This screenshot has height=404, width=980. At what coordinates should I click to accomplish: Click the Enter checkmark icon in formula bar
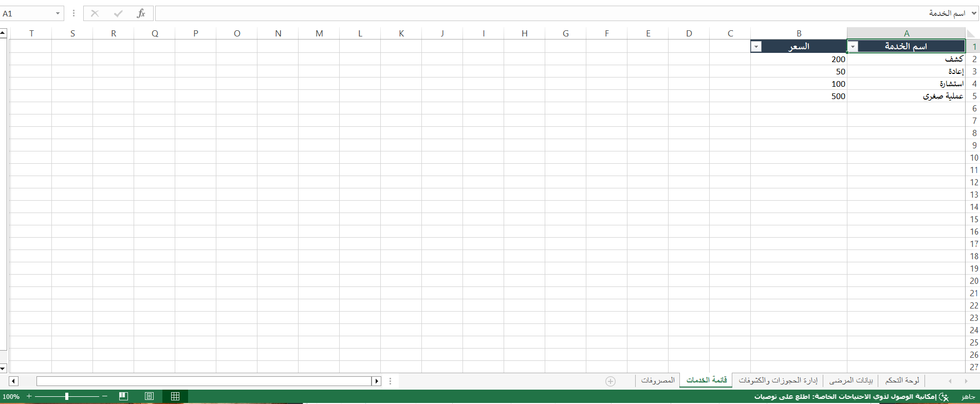[118, 14]
